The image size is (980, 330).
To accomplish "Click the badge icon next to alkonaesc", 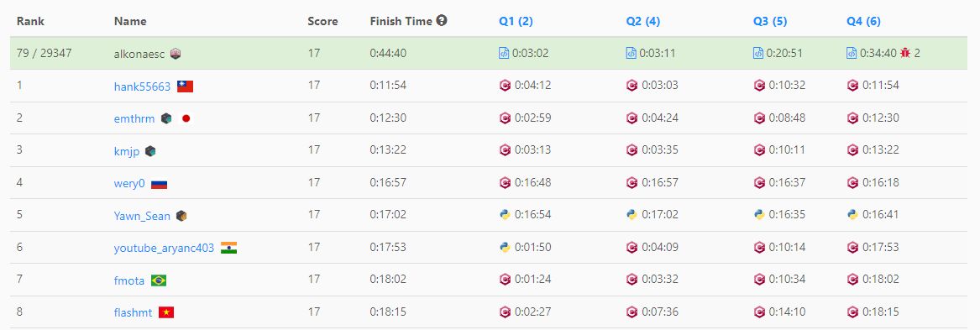I will tap(175, 54).
